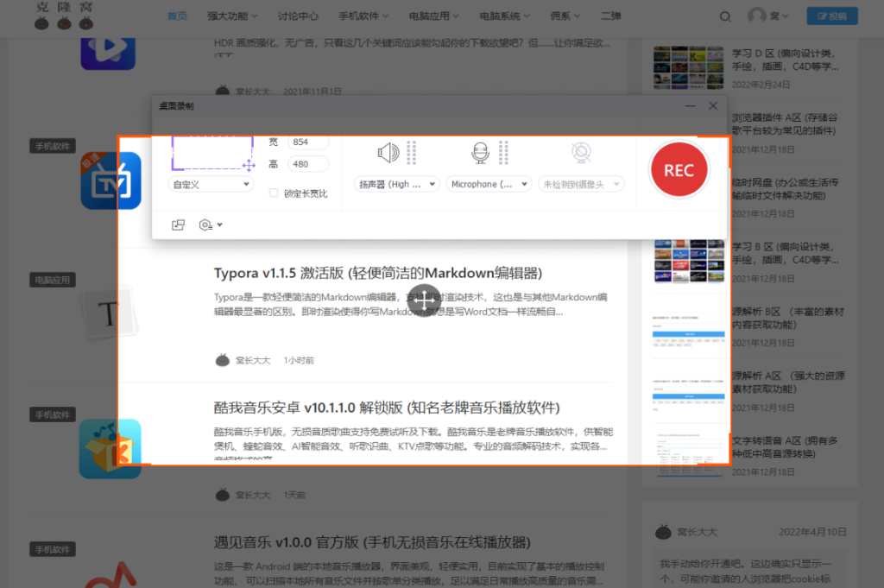Expand the arrow next to the settings gear
Image resolution: width=884 pixels, height=588 pixels.
[220, 225]
